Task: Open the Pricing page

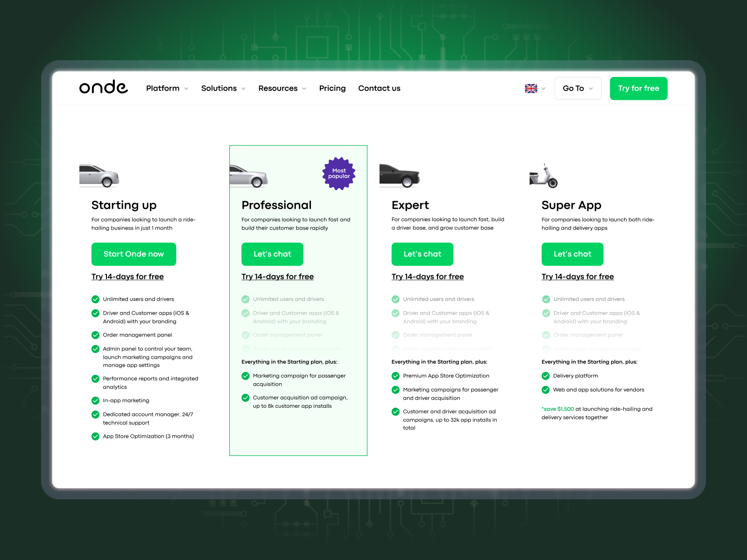Action: (332, 88)
